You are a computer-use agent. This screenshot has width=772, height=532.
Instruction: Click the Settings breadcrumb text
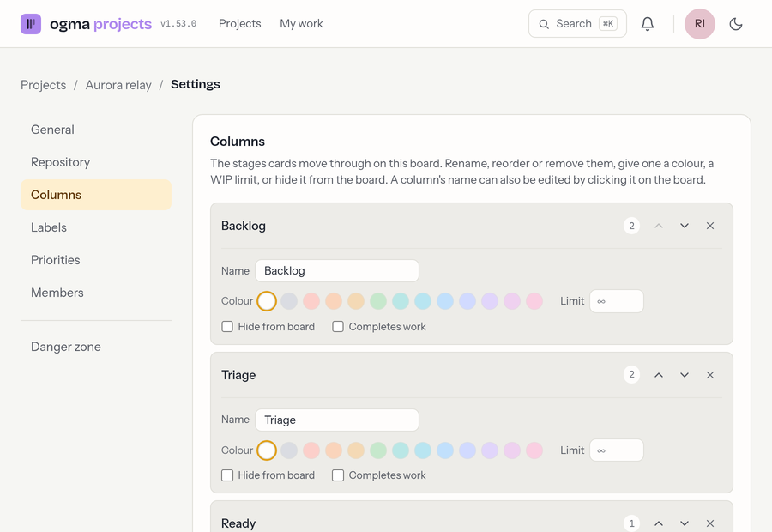[196, 84]
